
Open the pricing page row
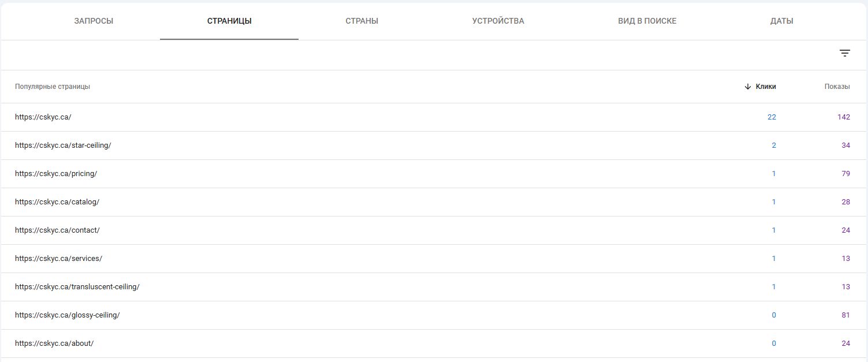click(434, 174)
